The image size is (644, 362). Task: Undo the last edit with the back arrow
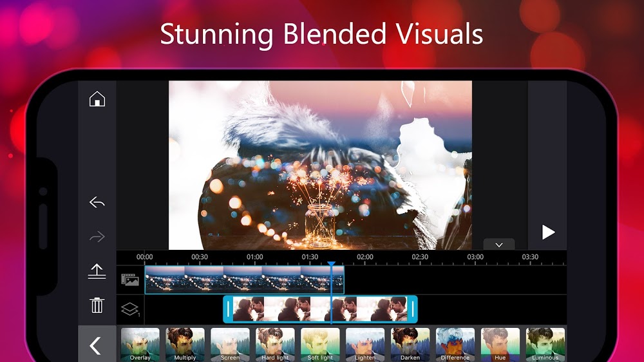pos(97,202)
